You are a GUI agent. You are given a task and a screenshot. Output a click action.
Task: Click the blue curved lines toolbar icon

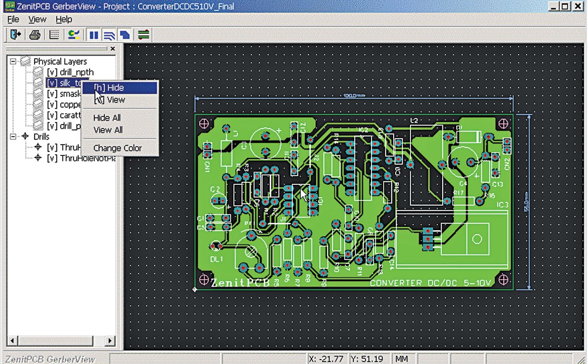[109, 34]
